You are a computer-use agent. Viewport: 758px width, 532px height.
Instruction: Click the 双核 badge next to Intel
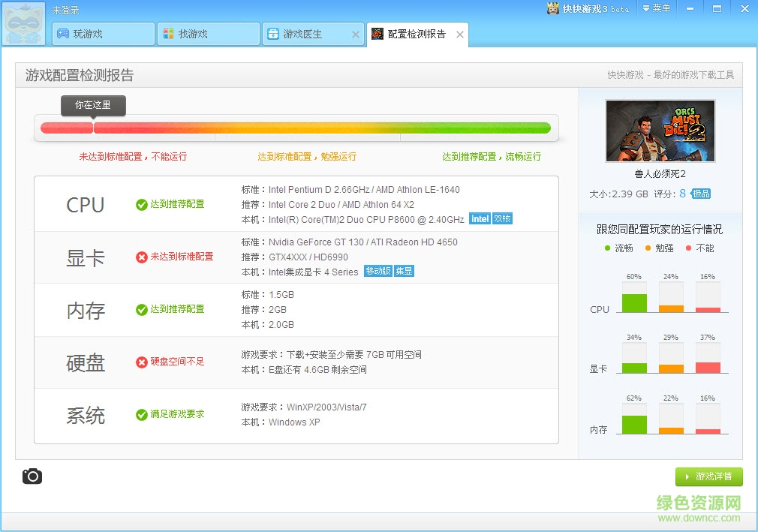click(x=503, y=218)
